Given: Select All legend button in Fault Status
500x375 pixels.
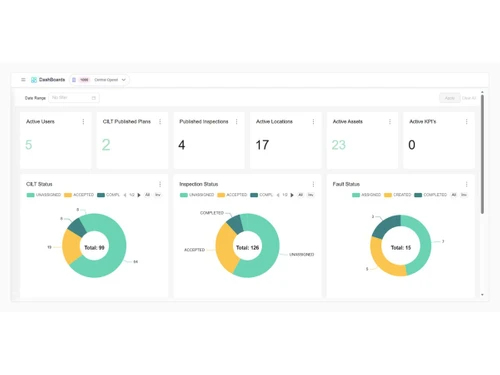Looking at the screenshot, I should click(x=454, y=195).
